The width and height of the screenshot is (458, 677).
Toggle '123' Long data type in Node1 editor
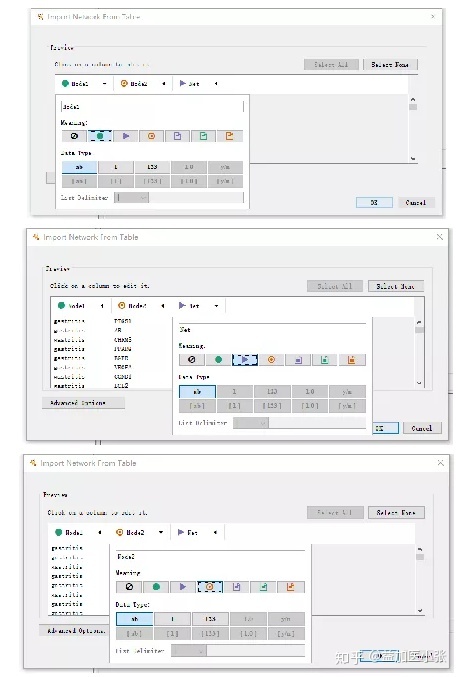tap(152, 167)
